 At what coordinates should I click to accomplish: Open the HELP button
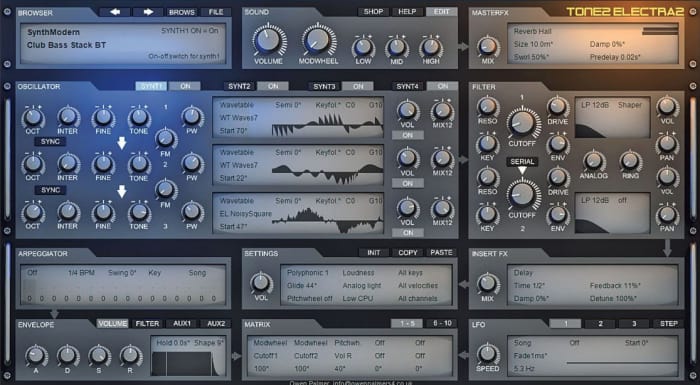click(407, 12)
